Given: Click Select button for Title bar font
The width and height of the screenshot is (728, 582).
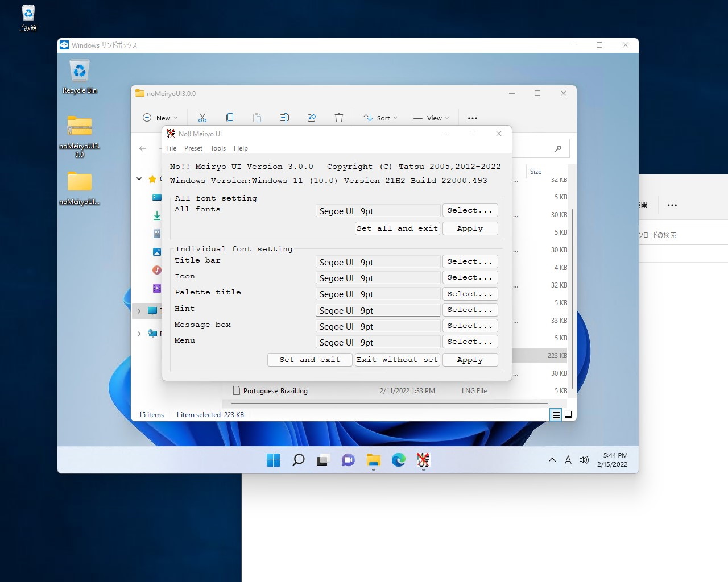Looking at the screenshot, I should pos(470,261).
